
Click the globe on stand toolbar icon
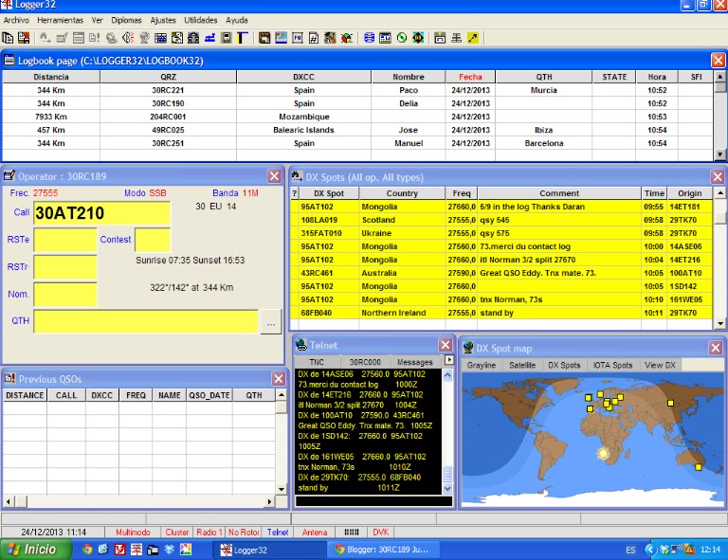click(144, 38)
